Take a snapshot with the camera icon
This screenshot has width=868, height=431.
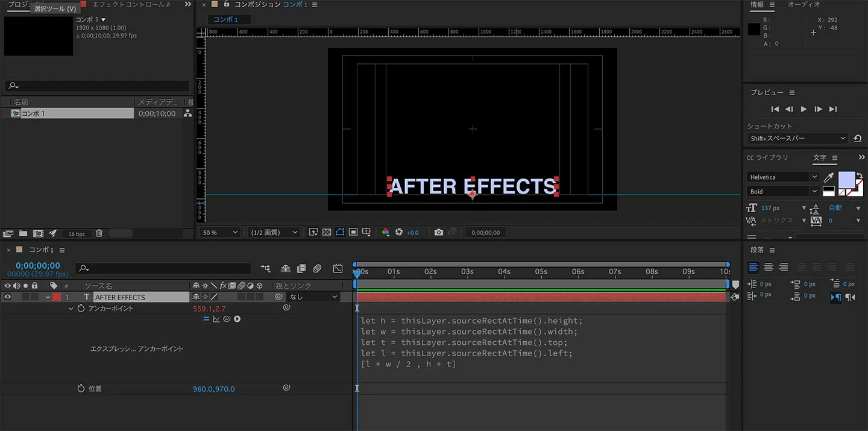coord(439,232)
